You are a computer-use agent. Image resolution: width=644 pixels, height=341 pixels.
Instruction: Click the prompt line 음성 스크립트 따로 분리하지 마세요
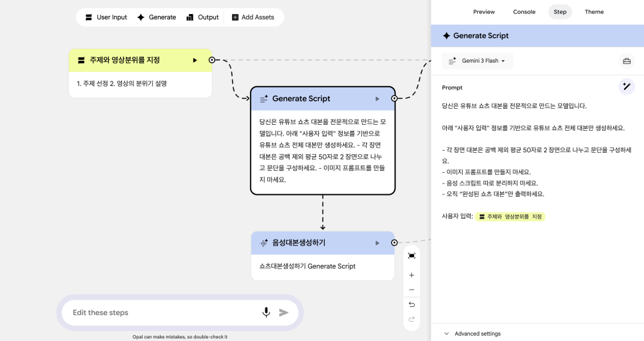point(490,183)
